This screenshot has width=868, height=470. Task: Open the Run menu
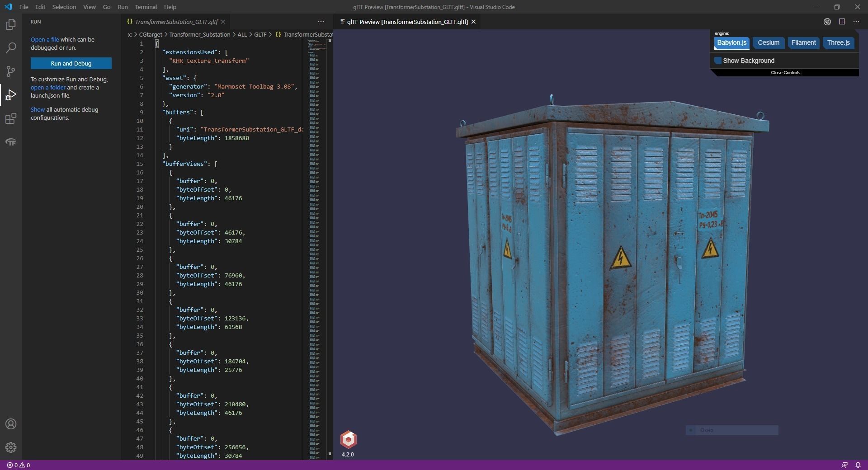point(123,7)
